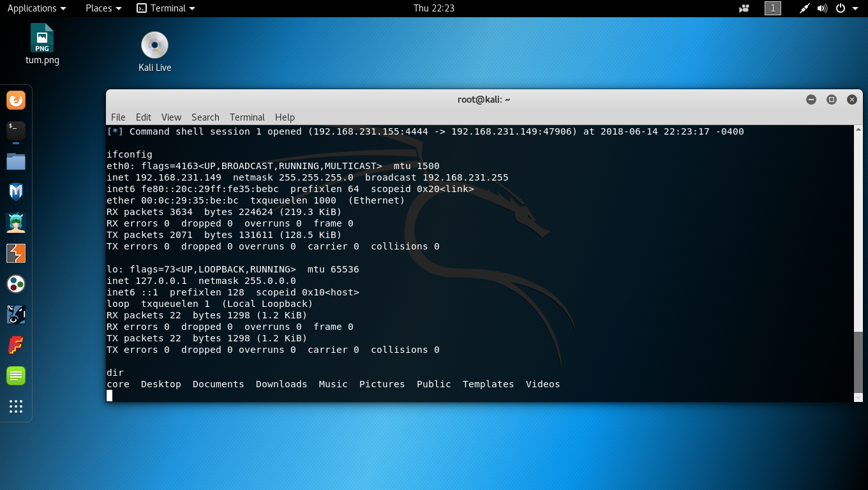Open the network connection indicator

click(x=805, y=8)
